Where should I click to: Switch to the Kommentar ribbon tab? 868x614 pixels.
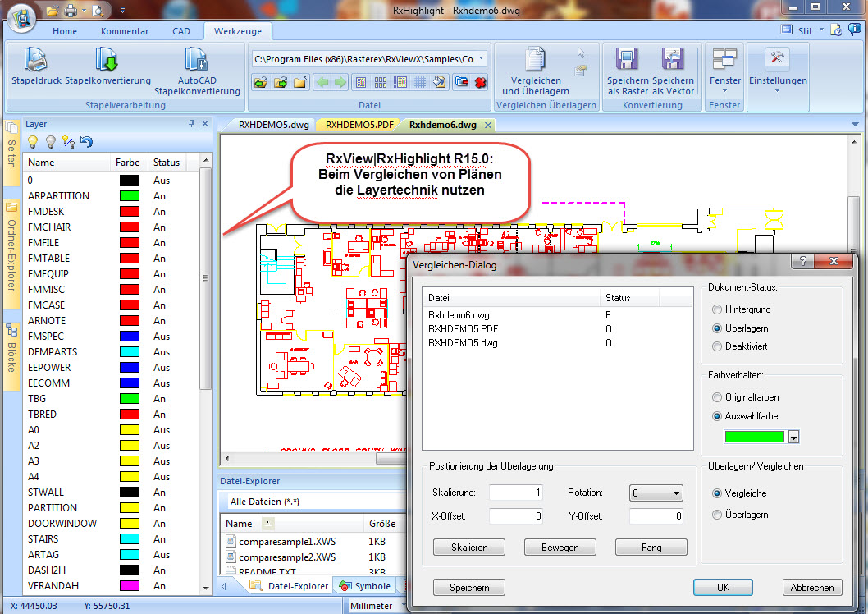[125, 31]
